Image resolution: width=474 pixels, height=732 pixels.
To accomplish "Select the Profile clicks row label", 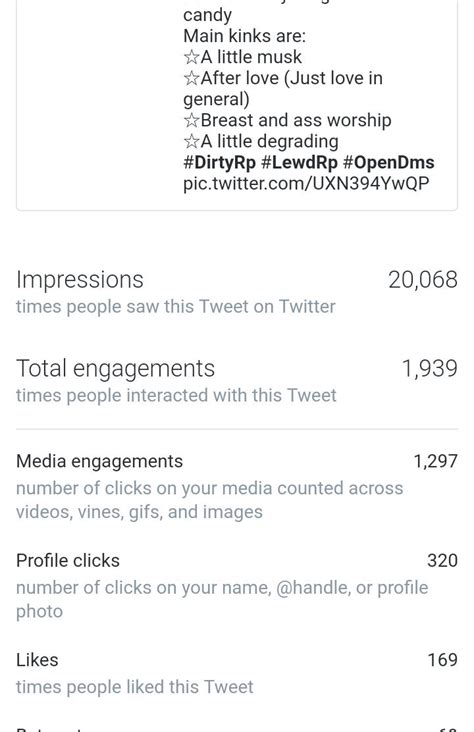I will (x=68, y=560).
